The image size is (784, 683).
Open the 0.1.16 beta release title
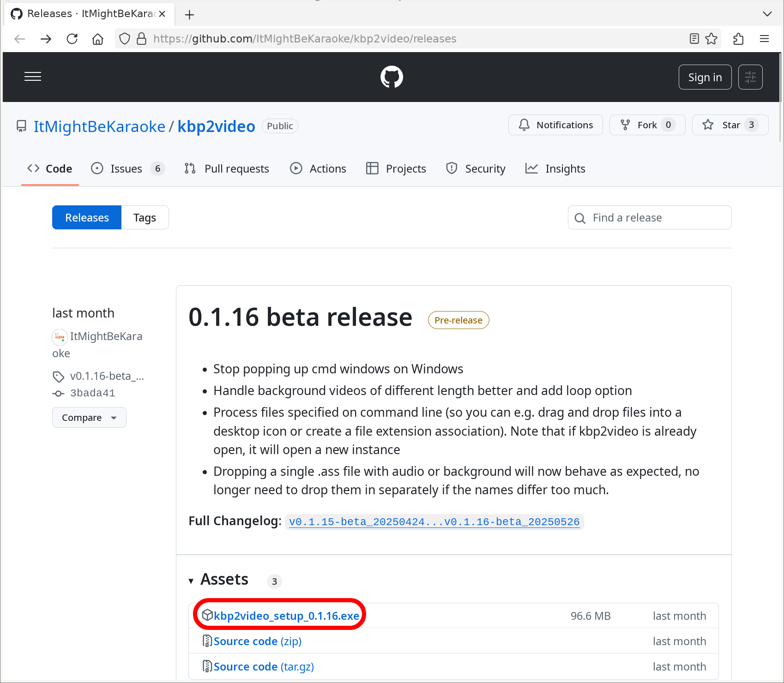[300, 318]
